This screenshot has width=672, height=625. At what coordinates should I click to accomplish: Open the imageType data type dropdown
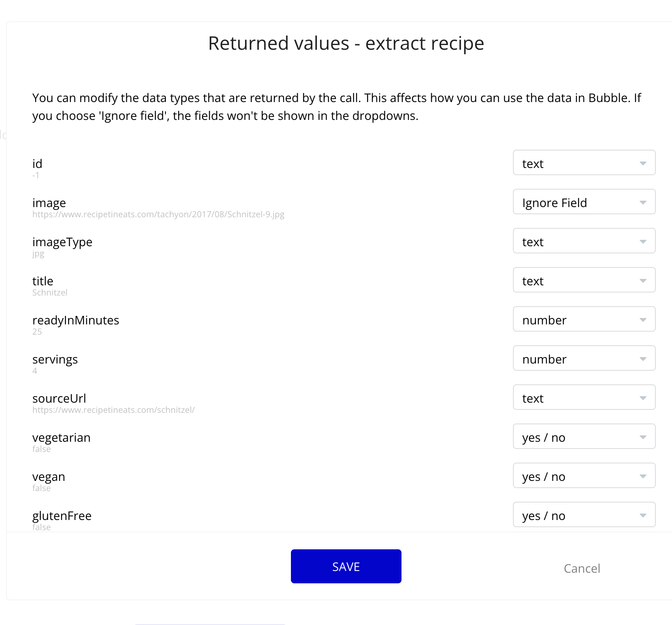pyautogui.click(x=584, y=241)
